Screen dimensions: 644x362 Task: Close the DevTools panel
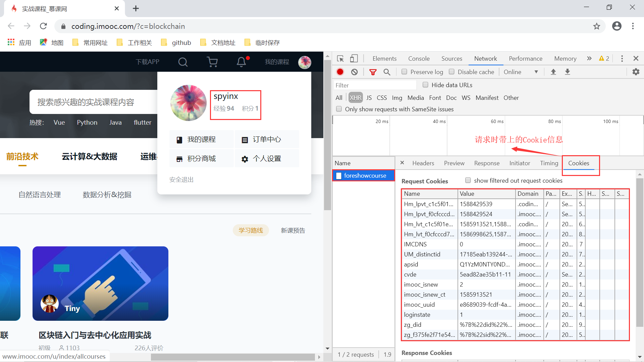click(636, 58)
